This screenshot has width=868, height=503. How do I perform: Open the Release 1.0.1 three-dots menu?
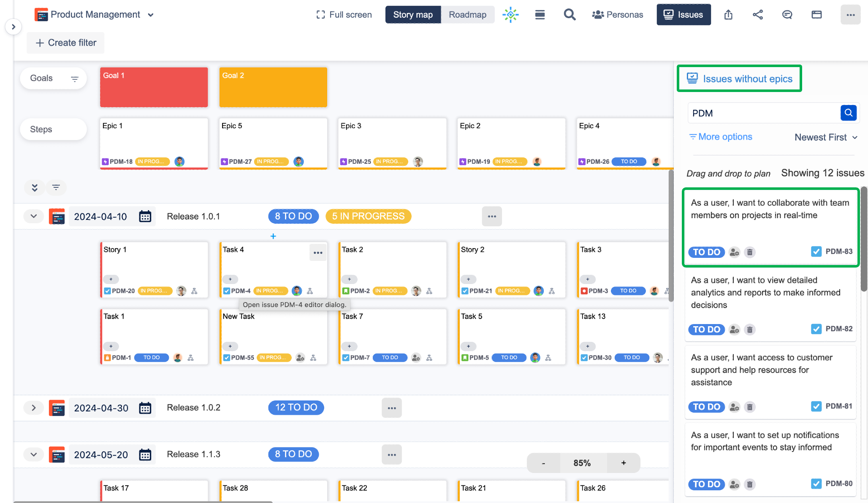pos(492,216)
